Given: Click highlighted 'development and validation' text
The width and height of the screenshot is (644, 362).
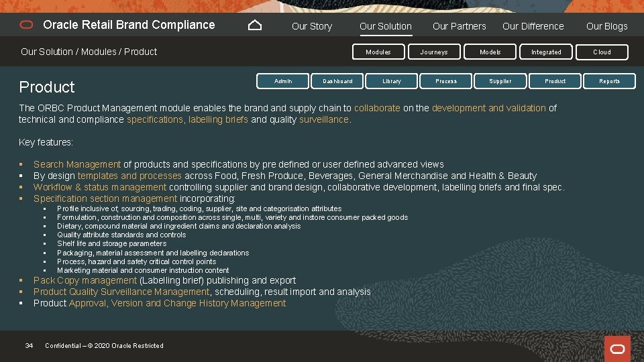Looking at the screenshot, I should click(489, 108).
